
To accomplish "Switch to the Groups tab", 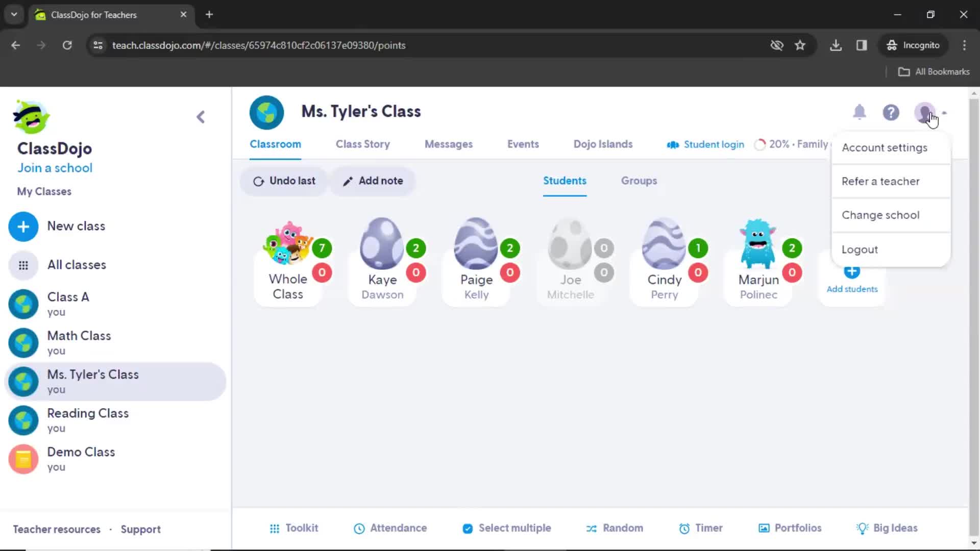I will (x=638, y=180).
